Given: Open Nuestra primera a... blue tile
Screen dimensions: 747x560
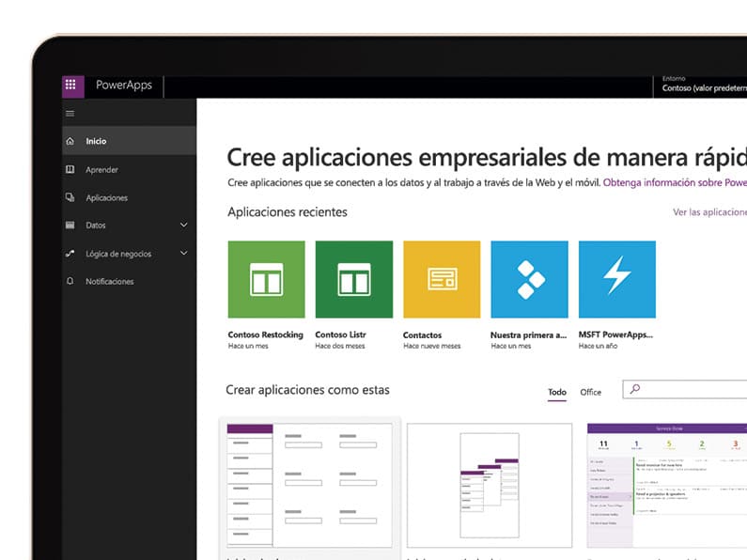Looking at the screenshot, I should click(x=529, y=279).
